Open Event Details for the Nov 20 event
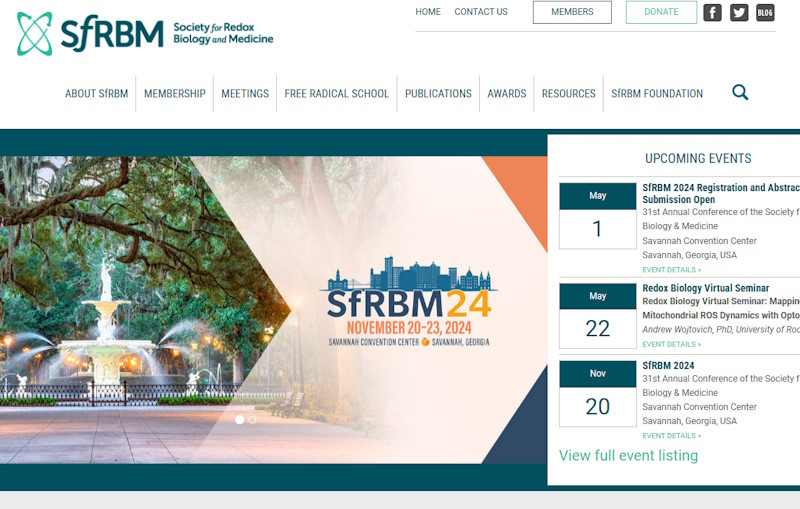The height and width of the screenshot is (509, 800). pos(671,436)
